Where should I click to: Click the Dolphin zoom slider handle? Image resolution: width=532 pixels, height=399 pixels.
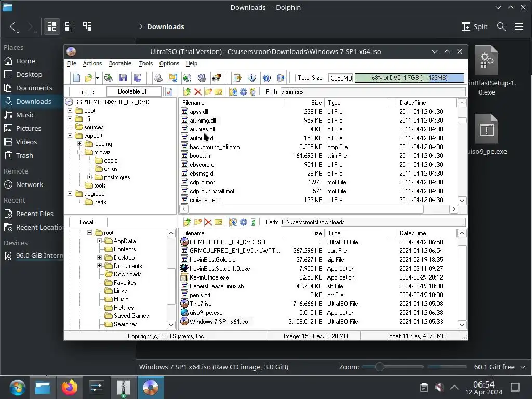pos(379,367)
